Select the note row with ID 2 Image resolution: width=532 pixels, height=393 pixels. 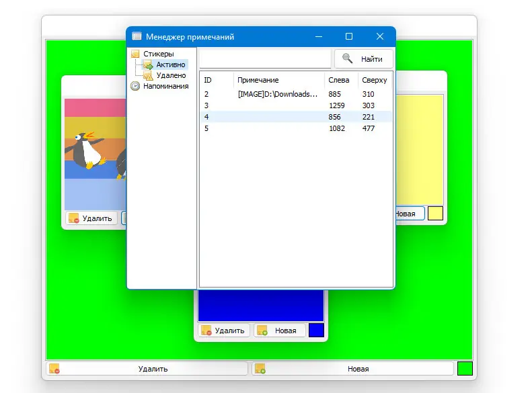pos(296,94)
